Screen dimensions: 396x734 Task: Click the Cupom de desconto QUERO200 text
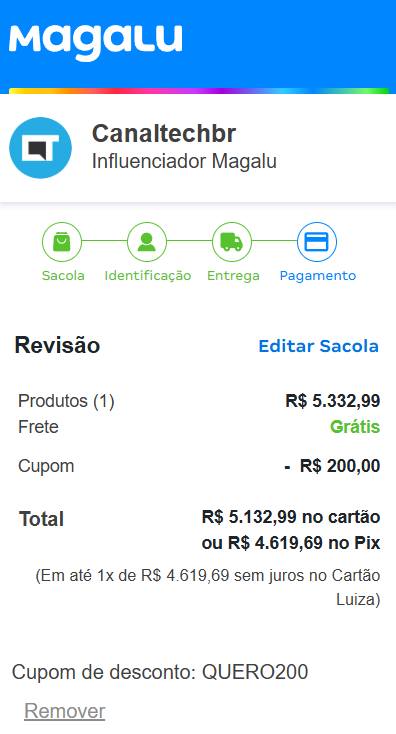coord(160,672)
